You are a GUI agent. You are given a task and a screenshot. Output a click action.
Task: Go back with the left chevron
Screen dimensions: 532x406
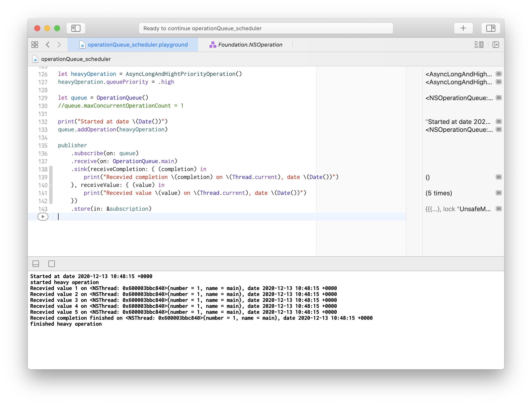pos(48,45)
